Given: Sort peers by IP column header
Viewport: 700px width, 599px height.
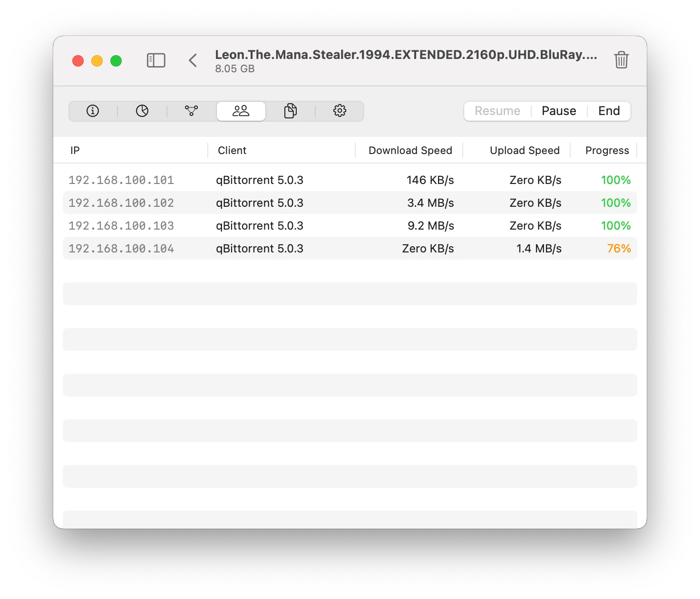Looking at the screenshot, I should [75, 151].
